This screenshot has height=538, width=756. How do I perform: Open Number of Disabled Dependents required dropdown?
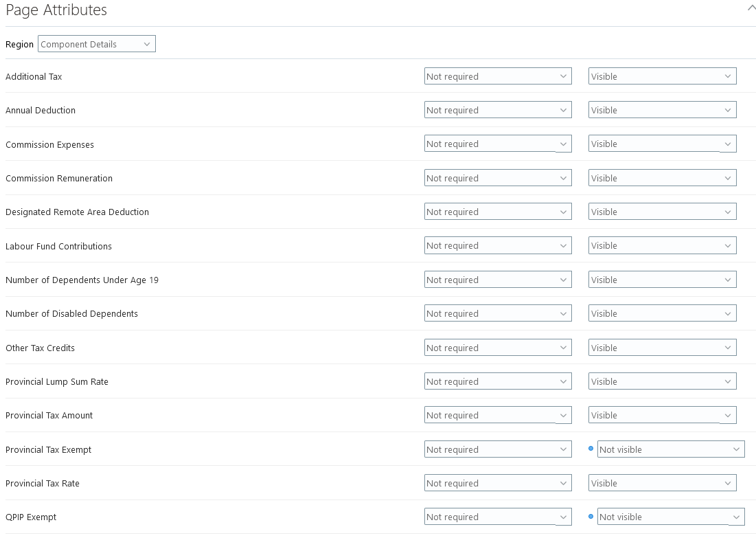[498, 313]
